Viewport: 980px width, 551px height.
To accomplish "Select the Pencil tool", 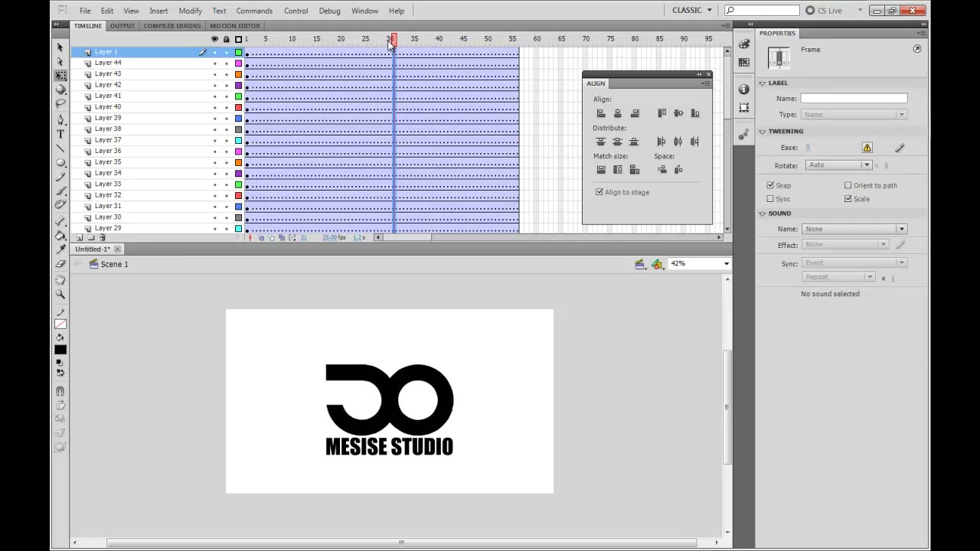I will coord(60,177).
